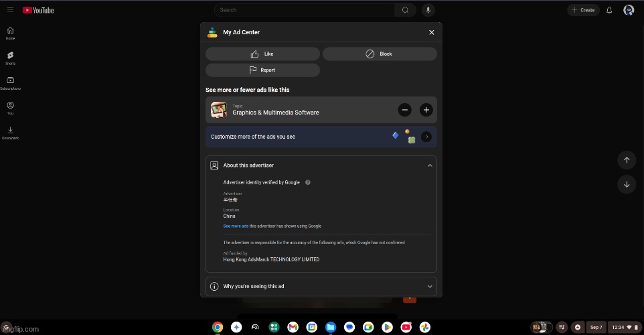
Task: Report this ad
Action: pyautogui.click(x=262, y=70)
